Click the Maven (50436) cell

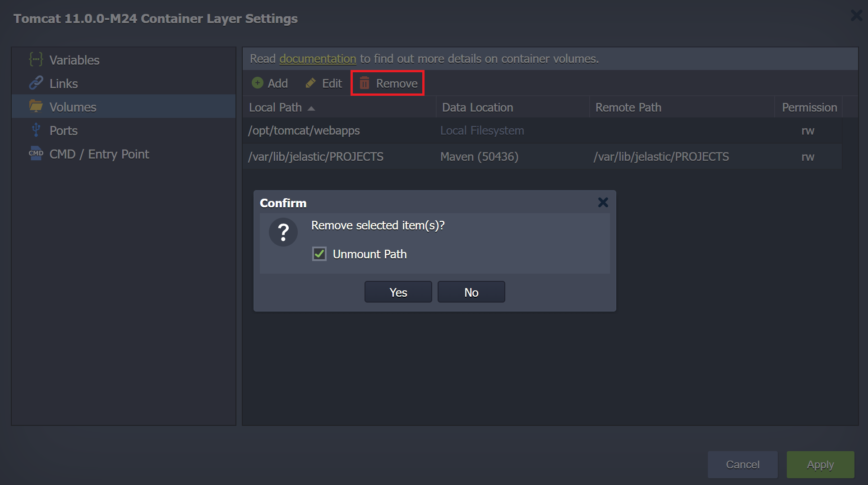coord(479,156)
